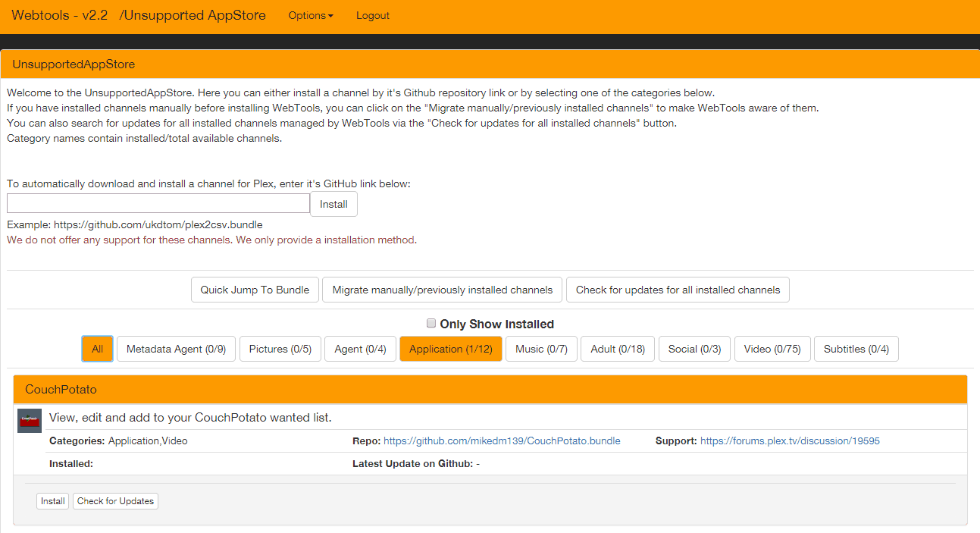Click the CouchPotato channel thumbnail icon
Image resolution: width=980 pixels, height=533 pixels.
(30, 421)
